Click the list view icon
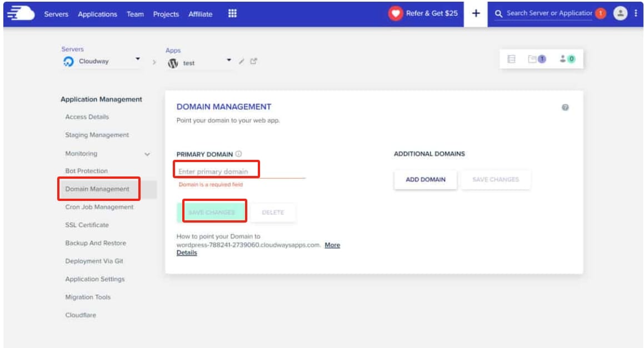 click(511, 59)
